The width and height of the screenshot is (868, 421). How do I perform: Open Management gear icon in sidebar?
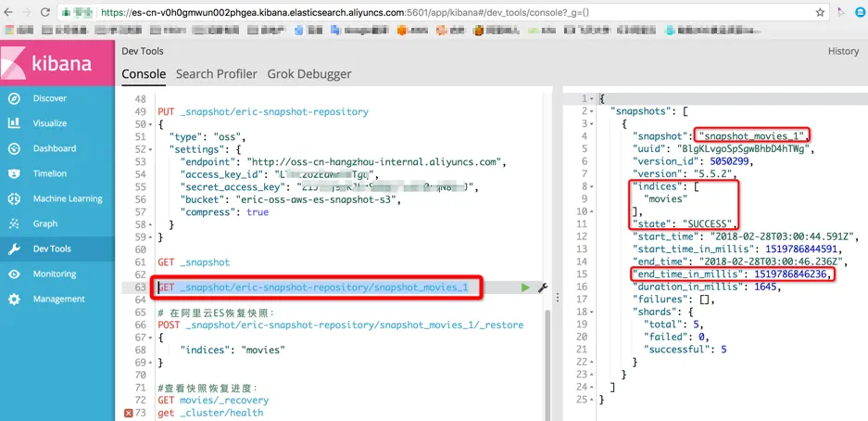14,300
